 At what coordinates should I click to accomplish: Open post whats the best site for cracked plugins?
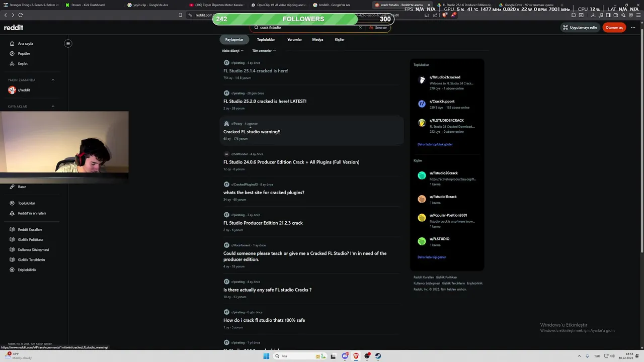pos(264,193)
